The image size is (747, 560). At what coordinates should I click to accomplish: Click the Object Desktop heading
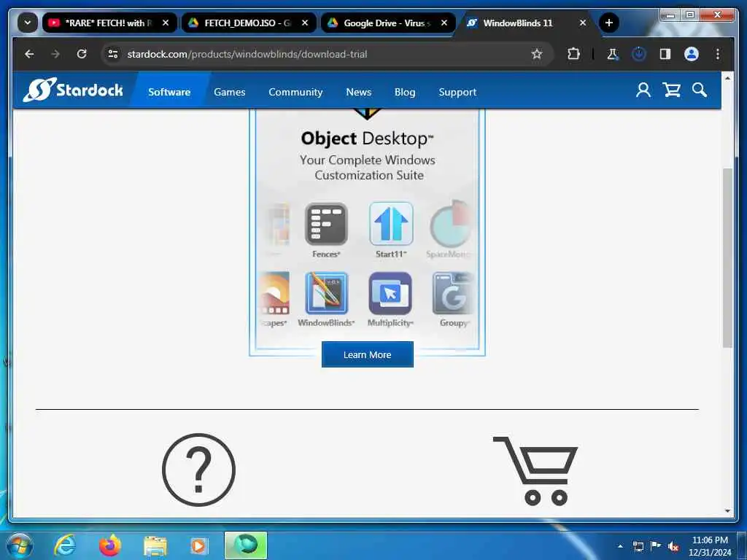(x=368, y=139)
